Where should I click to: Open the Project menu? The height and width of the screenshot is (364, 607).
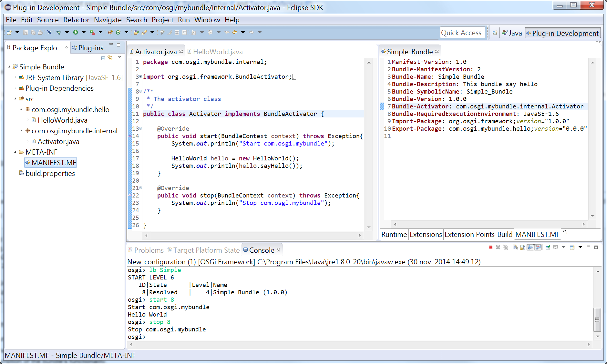(x=162, y=20)
